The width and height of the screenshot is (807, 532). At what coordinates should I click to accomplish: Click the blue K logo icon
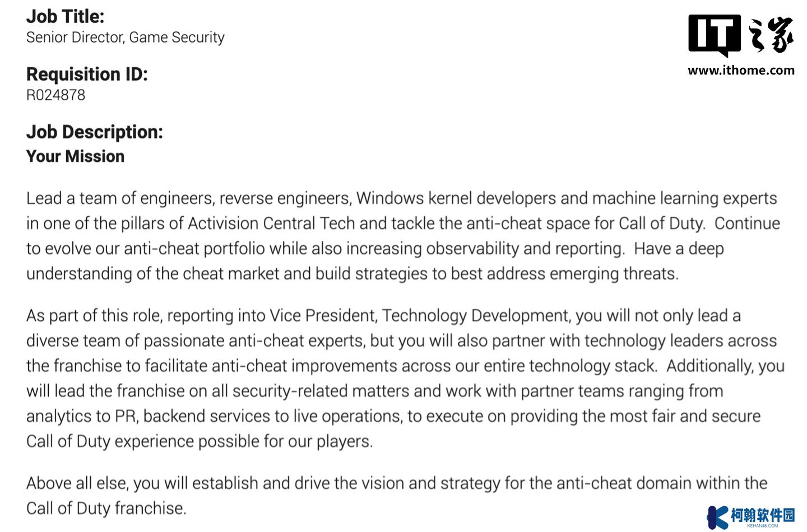pos(717,517)
